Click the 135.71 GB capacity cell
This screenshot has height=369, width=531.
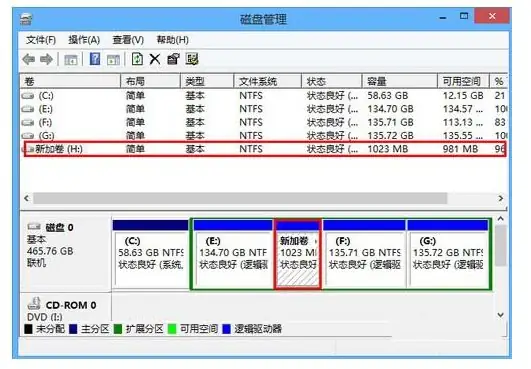tap(391, 122)
